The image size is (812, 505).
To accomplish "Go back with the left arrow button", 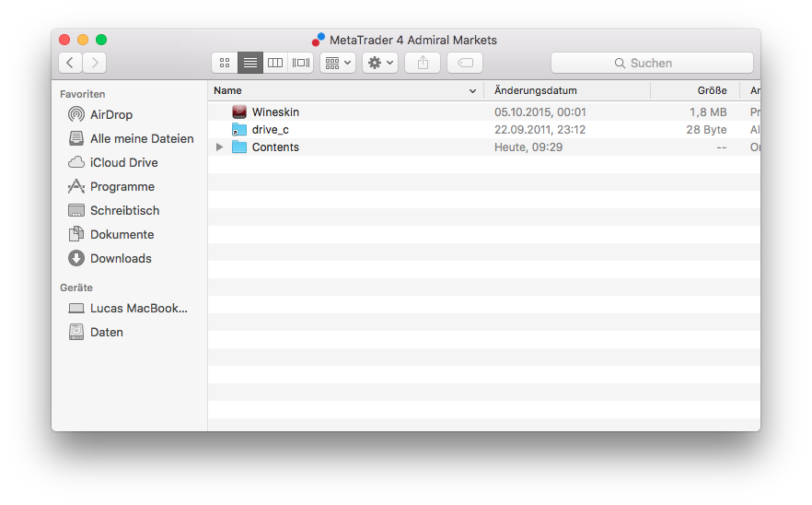I will 70,63.
